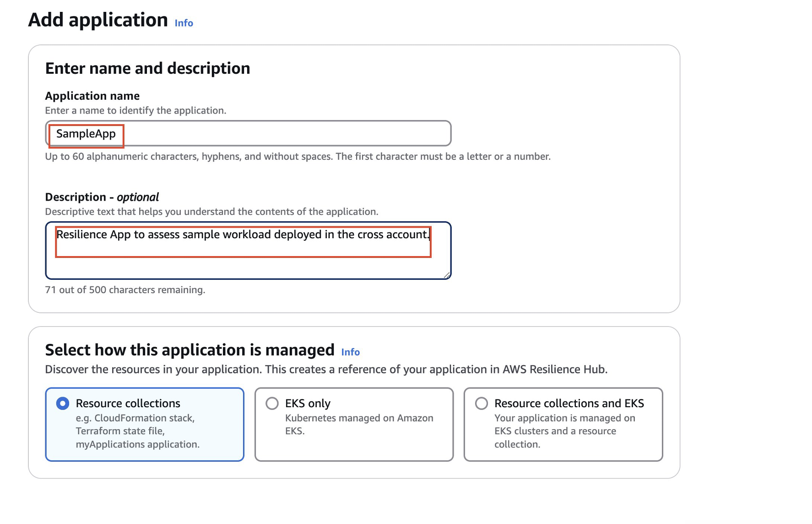Click the unselected circle on Resource collections and EKS
812x524 pixels.
point(482,403)
